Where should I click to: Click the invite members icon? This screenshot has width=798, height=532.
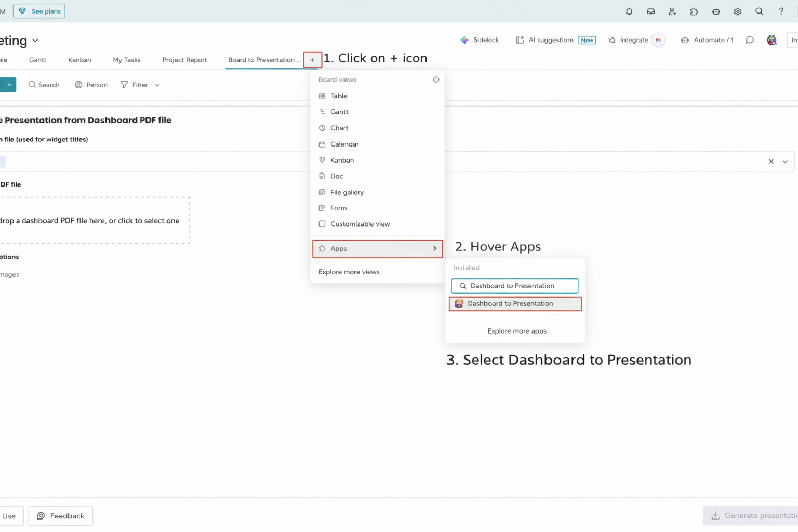672,11
